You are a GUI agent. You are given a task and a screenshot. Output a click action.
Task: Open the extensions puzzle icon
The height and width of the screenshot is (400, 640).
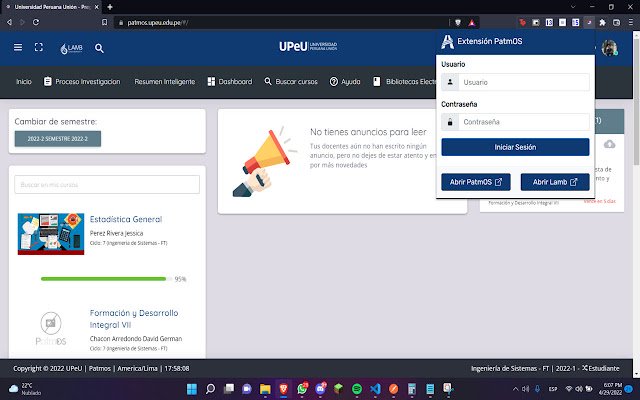[x=602, y=22]
